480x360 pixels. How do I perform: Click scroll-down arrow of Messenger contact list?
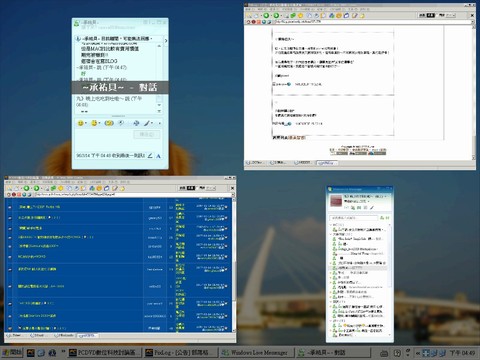click(x=389, y=335)
